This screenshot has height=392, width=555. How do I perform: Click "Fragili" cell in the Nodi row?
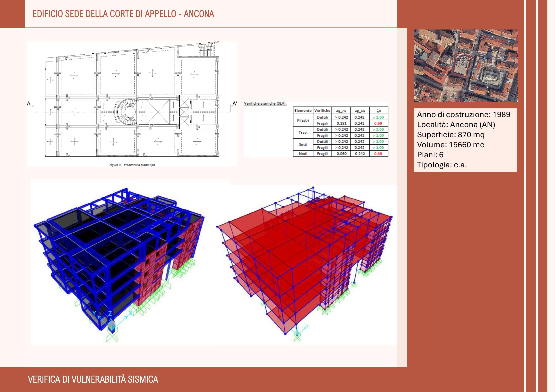[x=322, y=154]
